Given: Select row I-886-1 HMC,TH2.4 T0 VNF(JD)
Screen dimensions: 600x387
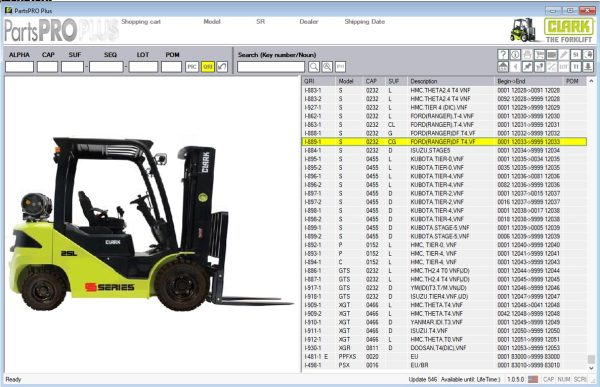Looking at the screenshot, I should click(x=444, y=271).
